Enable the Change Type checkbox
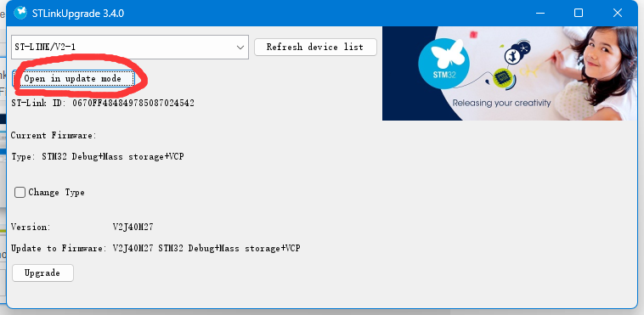Screen dimensions: 644x315 coord(20,192)
